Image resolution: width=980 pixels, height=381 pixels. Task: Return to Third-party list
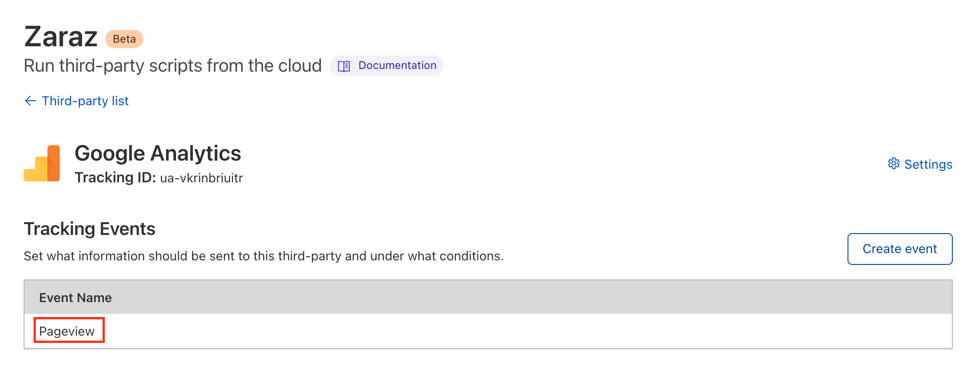[84, 101]
